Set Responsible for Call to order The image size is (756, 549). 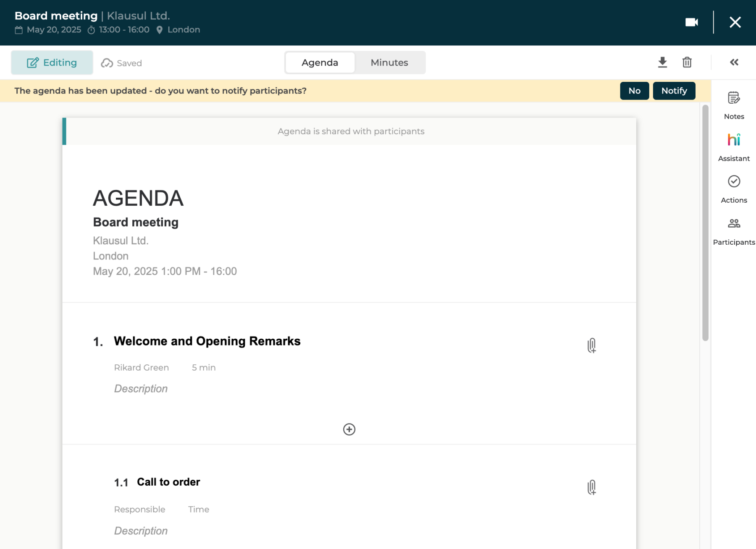(x=139, y=510)
